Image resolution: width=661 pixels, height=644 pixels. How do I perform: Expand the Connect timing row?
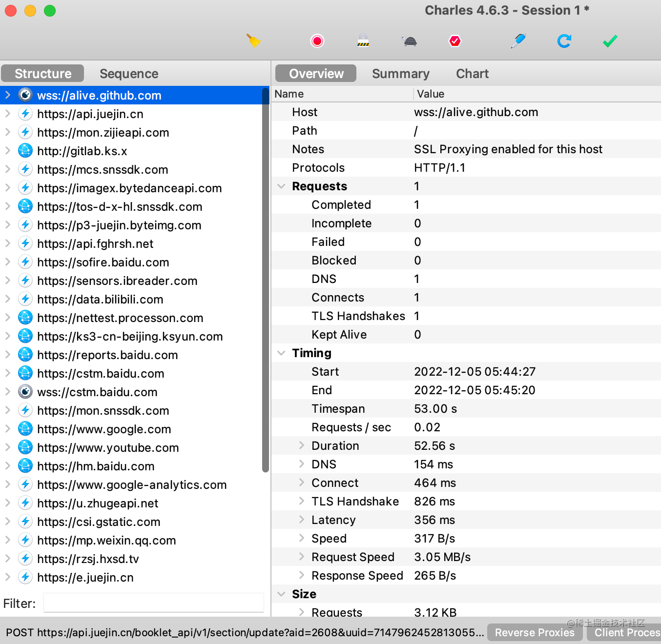click(302, 483)
